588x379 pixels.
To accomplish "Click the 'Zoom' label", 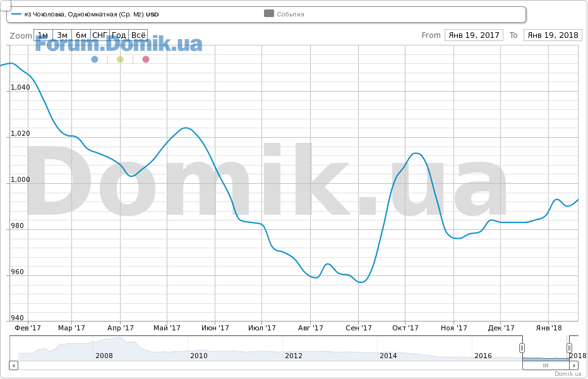I will point(21,35).
